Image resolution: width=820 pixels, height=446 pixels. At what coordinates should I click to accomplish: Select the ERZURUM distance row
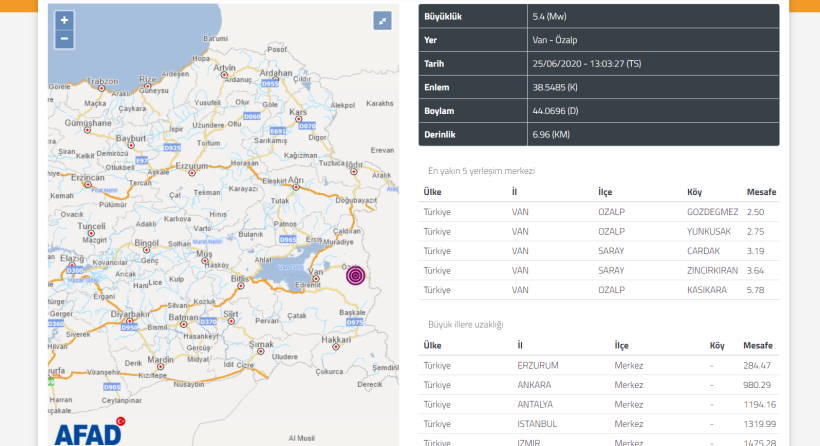598,365
